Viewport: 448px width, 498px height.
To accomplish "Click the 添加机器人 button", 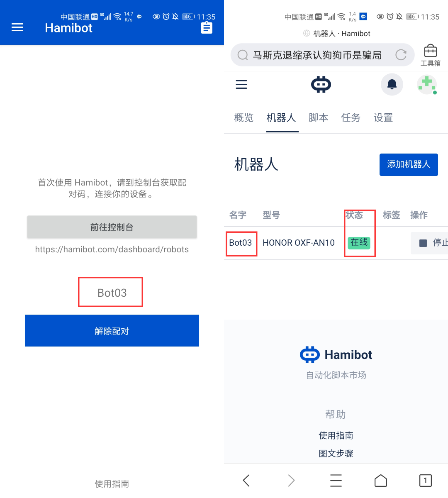I will coord(409,165).
